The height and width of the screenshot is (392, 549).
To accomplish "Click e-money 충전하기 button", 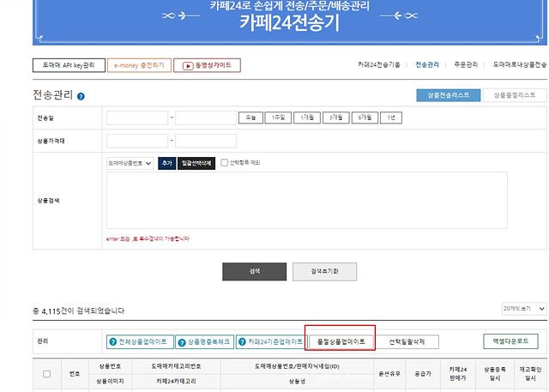I will coord(139,65).
